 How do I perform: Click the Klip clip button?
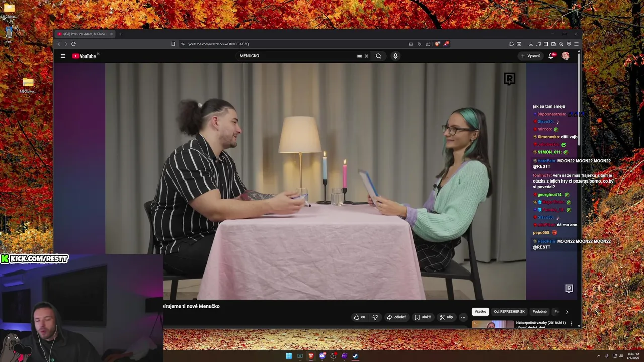(x=446, y=317)
